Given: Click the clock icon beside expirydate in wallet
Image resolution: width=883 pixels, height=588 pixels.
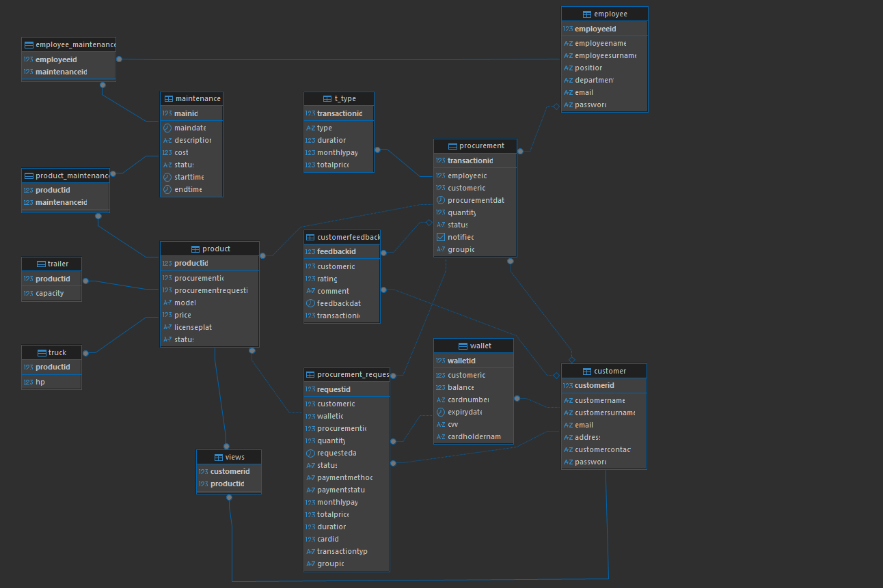Looking at the screenshot, I should [x=440, y=412].
